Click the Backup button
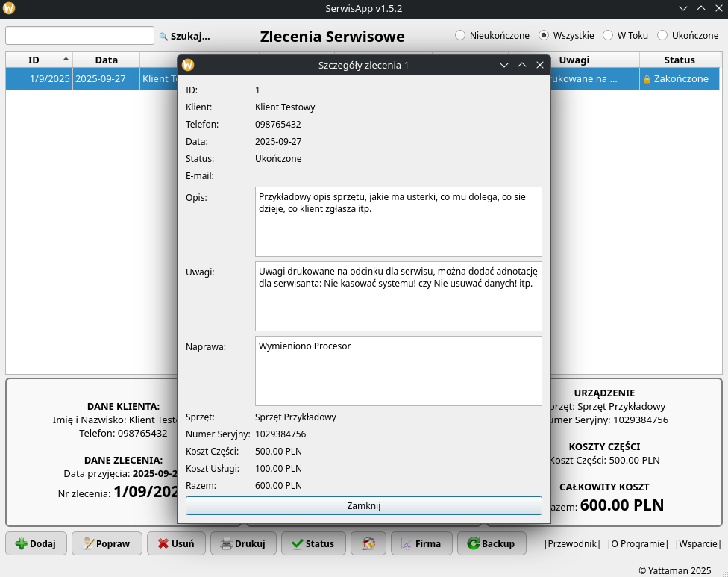This screenshot has height=577, width=728. [491, 543]
